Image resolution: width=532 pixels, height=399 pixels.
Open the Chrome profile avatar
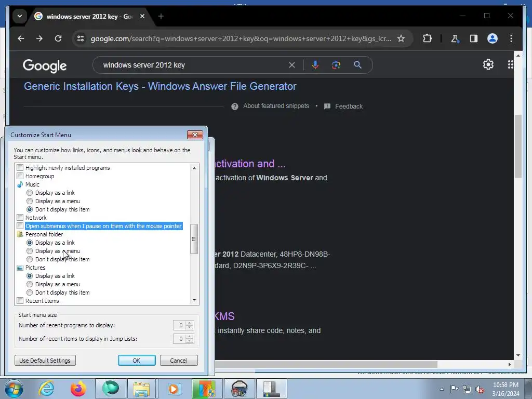point(493,38)
